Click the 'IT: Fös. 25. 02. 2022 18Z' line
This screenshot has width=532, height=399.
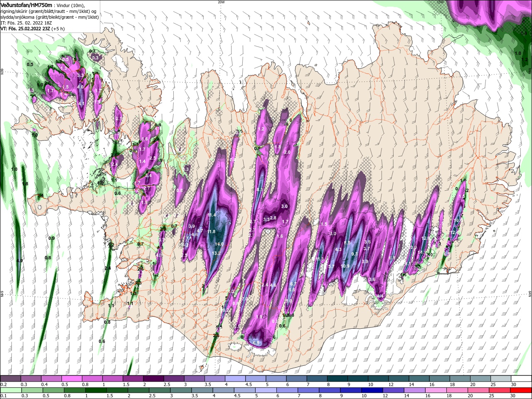click(x=27, y=23)
